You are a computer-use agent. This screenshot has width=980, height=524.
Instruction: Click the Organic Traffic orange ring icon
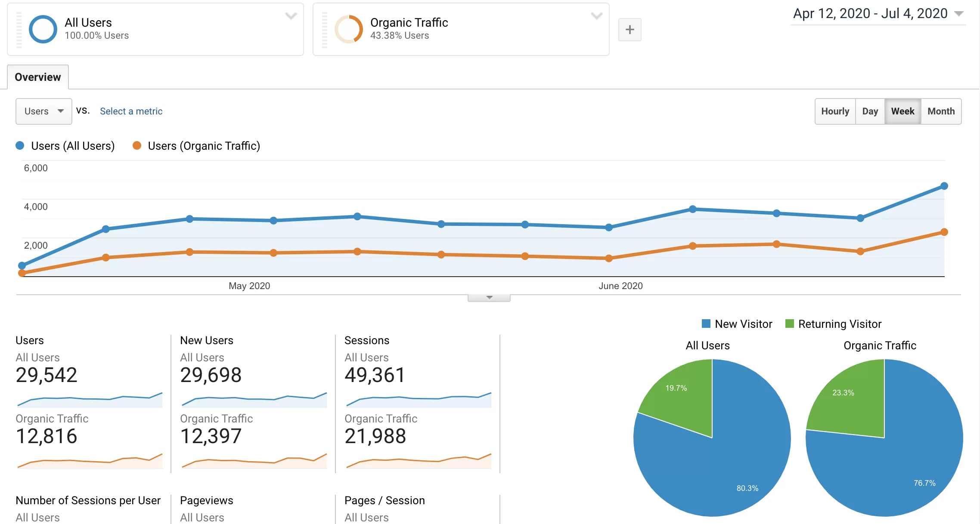349,29
